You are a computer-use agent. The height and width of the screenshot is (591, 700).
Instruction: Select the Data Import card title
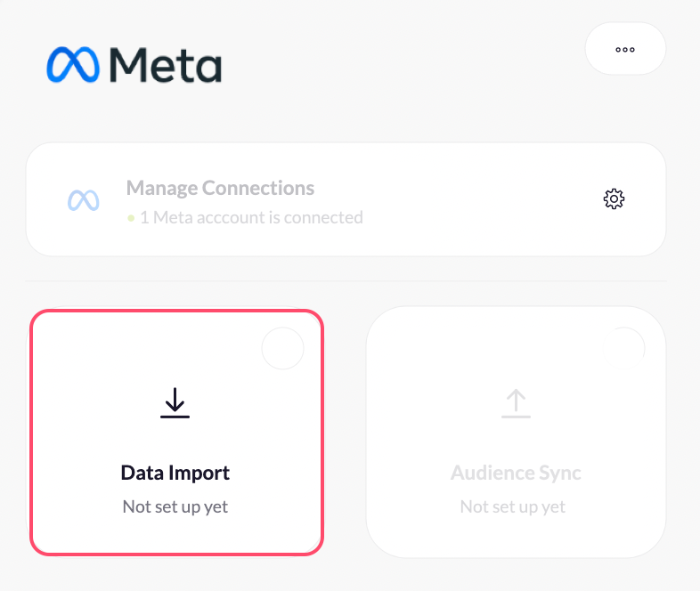click(175, 473)
